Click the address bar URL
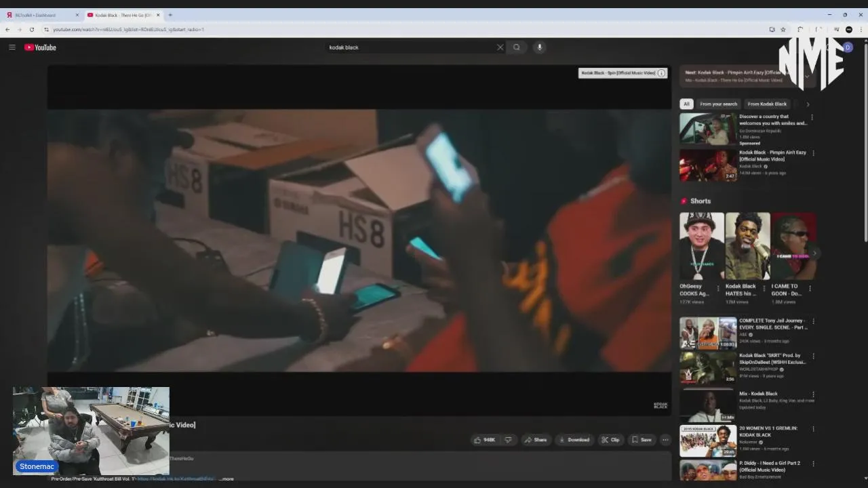 point(129,30)
